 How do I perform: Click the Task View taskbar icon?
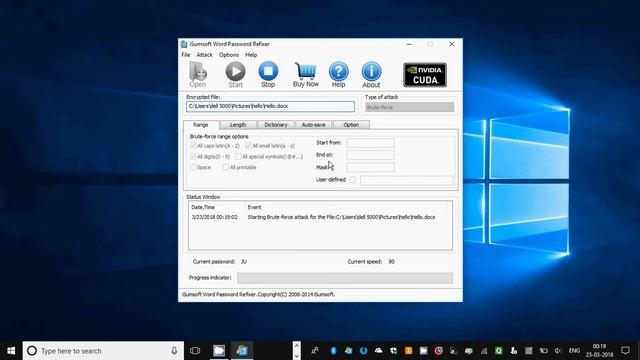coord(195,351)
